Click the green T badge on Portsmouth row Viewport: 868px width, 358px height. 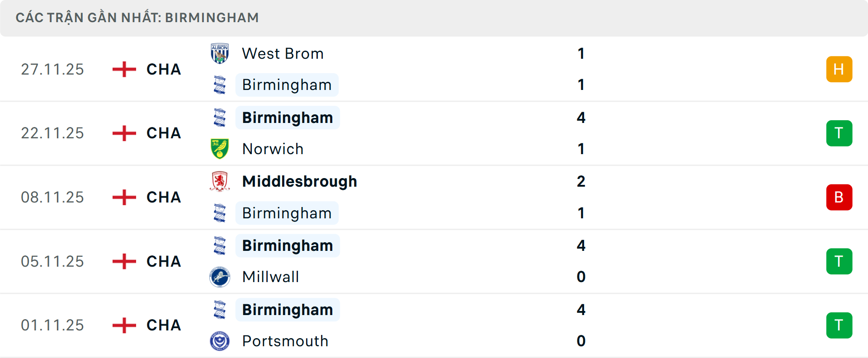click(839, 325)
